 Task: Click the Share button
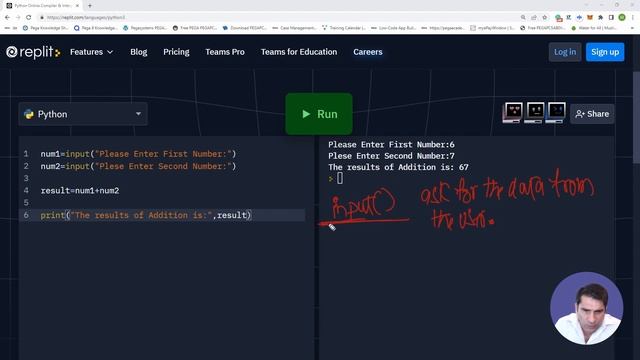click(592, 114)
